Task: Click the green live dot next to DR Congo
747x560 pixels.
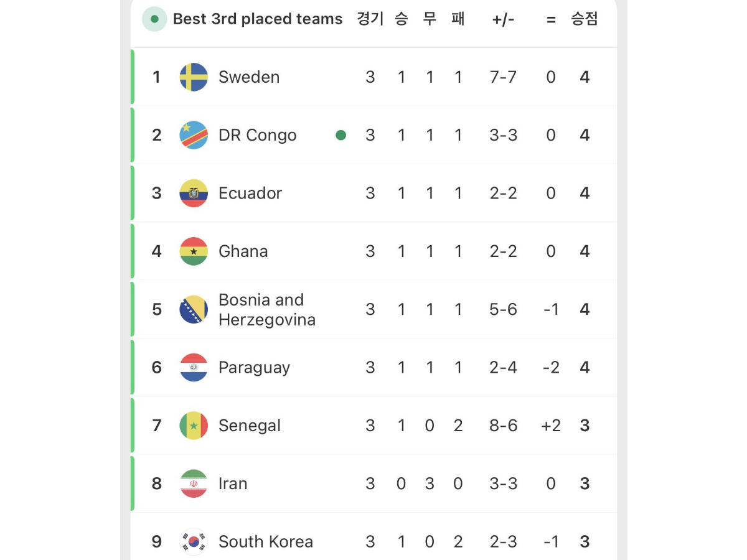Action: pyautogui.click(x=341, y=135)
